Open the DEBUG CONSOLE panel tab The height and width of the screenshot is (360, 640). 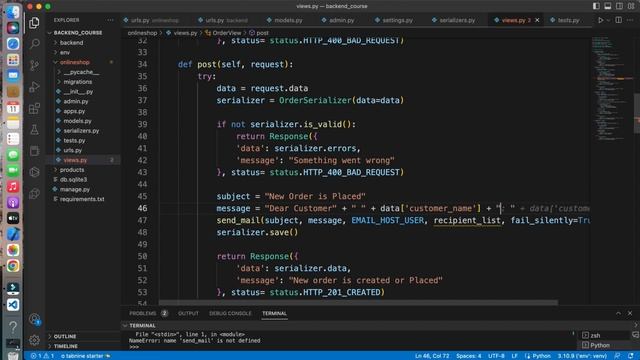(x=230, y=313)
